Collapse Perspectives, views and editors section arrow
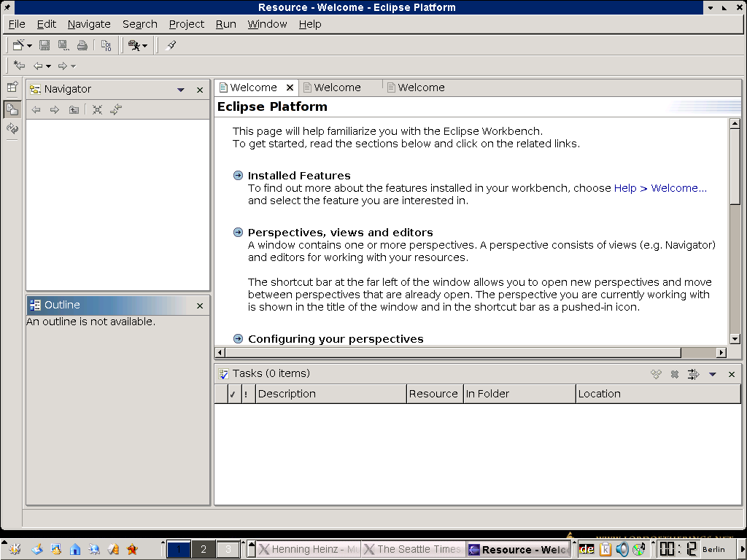The width and height of the screenshot is (747, 560). pos(239,232)
